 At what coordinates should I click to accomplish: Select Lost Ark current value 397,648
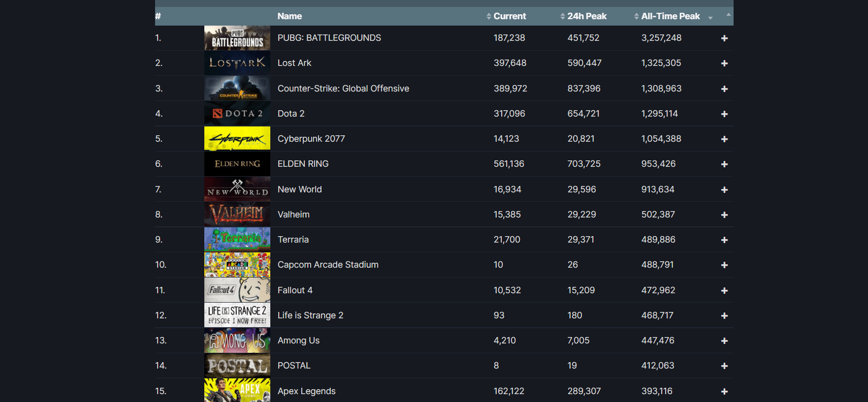(x=510, y=63)
